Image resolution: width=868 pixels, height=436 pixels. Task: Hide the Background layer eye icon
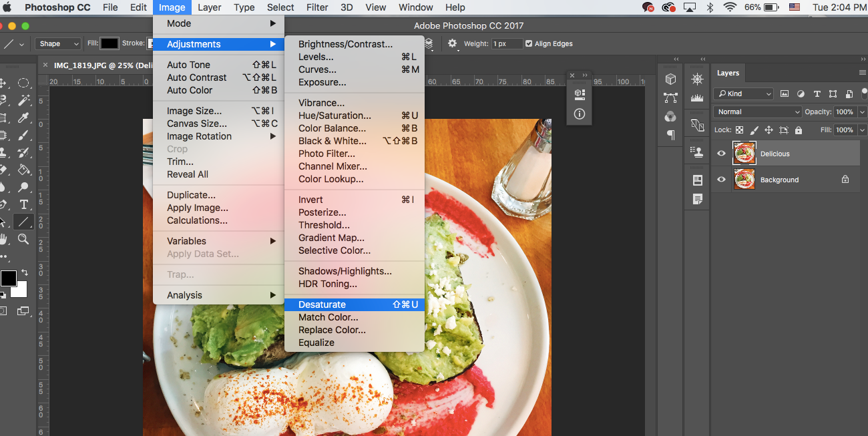click(x=721, y=180)
